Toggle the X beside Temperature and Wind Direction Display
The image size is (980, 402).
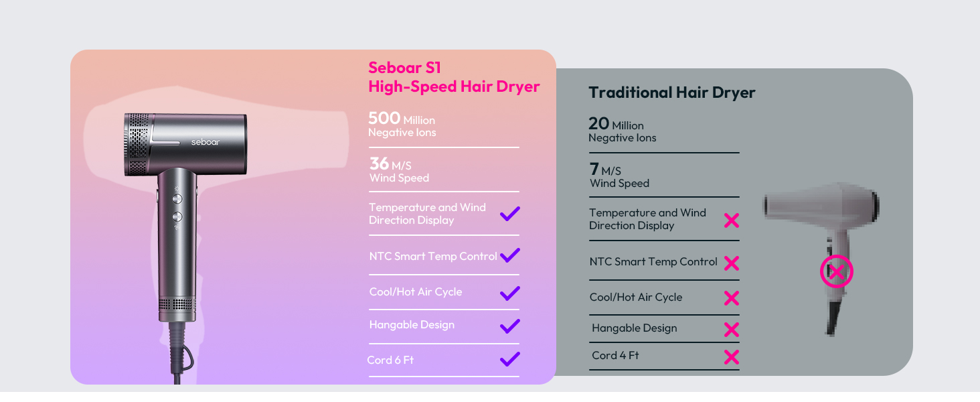point(732,220)
